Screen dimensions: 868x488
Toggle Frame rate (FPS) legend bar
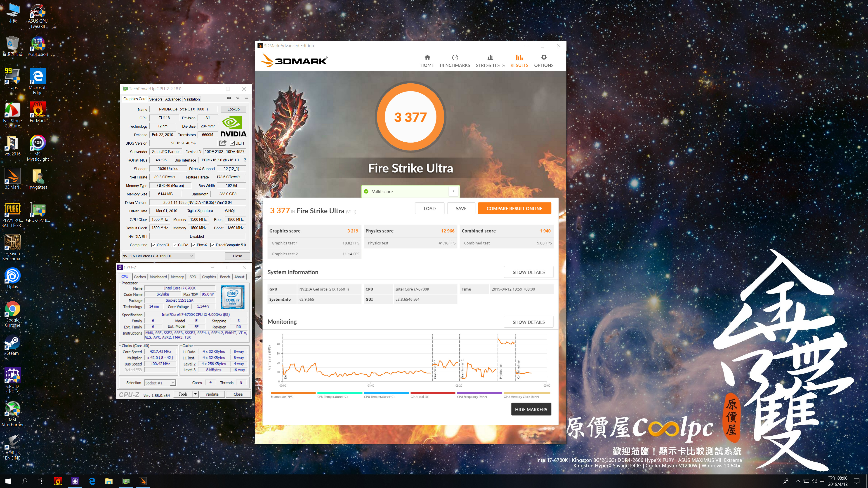pos(293,393)
